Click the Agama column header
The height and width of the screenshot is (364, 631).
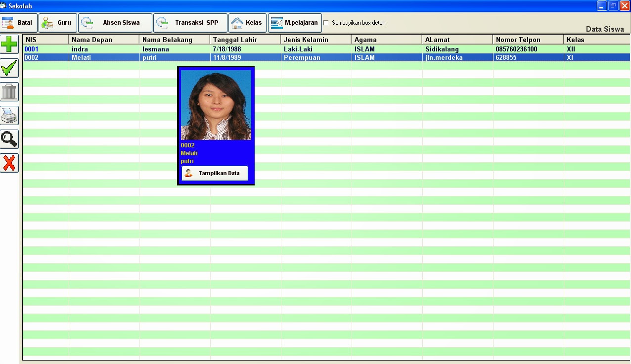[x=387, y=40]
